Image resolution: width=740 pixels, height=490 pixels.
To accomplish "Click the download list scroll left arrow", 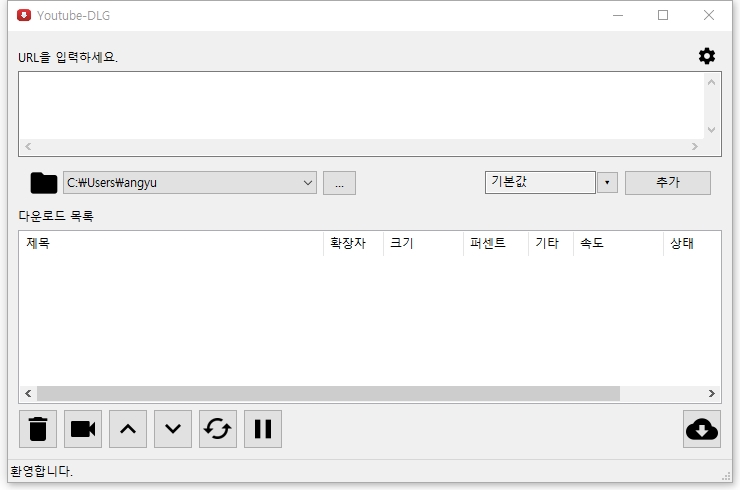I will point(28,393).
